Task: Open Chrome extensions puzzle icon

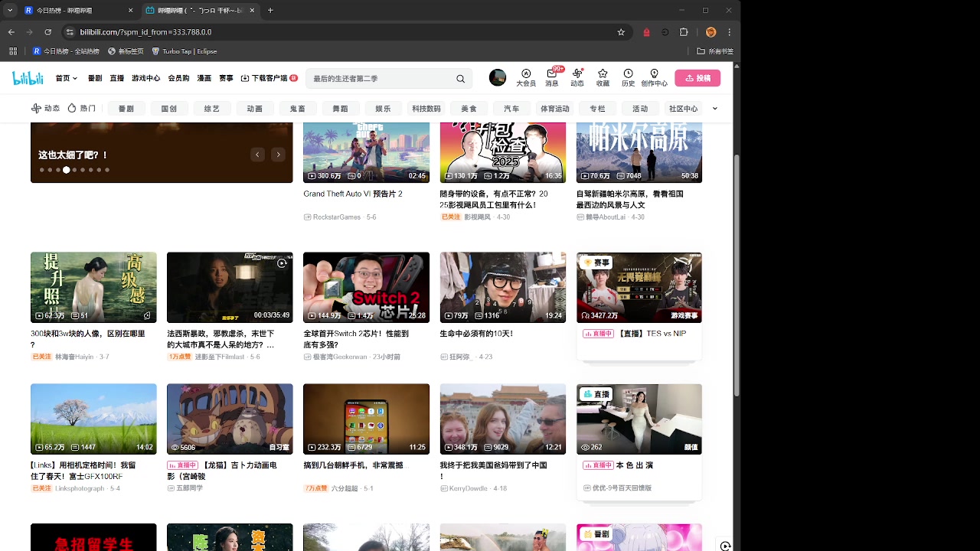Action: pyautogui.click(x=684, y=32)
